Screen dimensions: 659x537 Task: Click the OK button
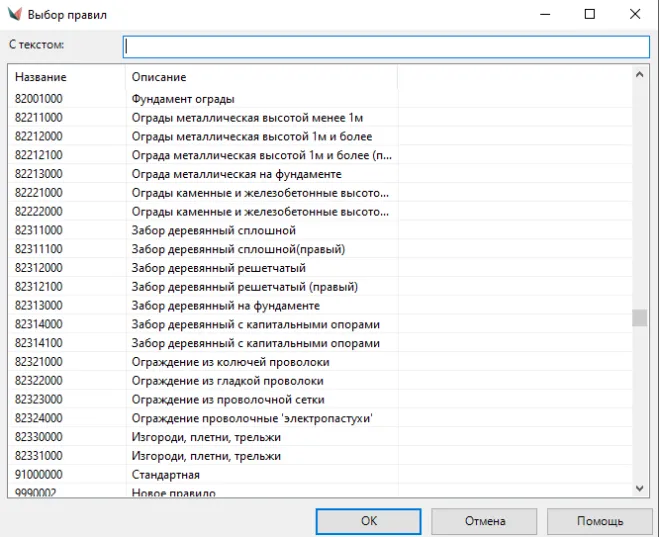[x=368, y=521]
